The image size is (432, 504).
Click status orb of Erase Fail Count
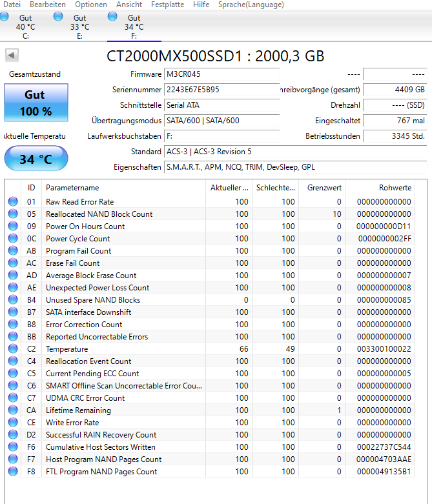click(x=13, y=263)
